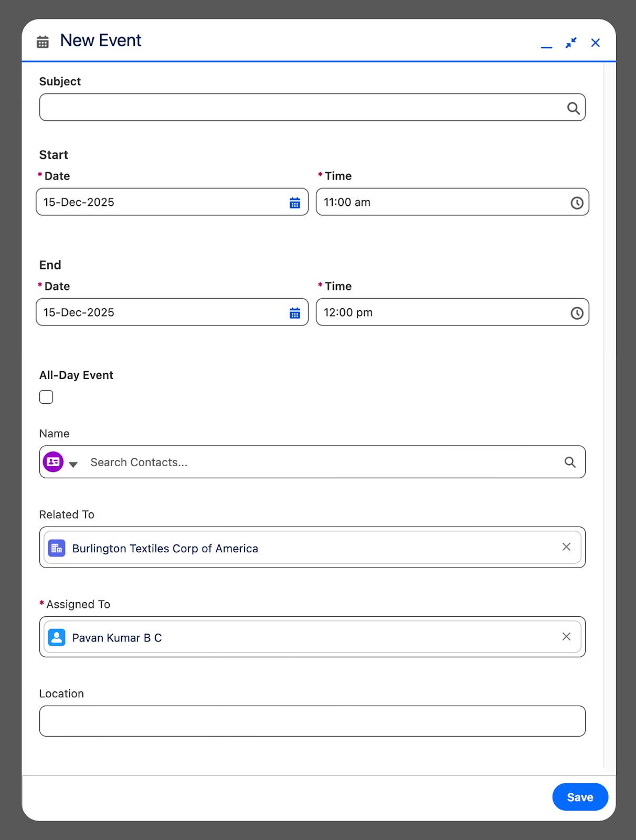Open the End Time clock picker
This screenshot has width=636, height=840.
pos(577,313)
